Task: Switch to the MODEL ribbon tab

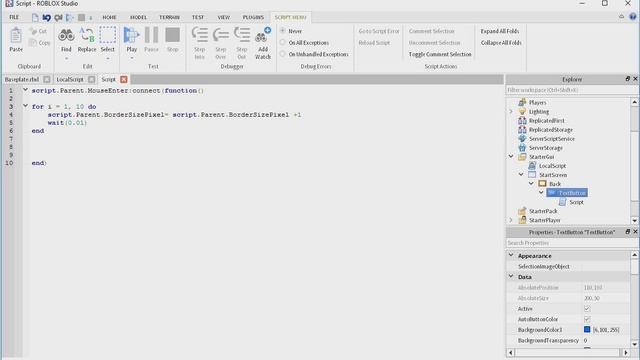Action: pyautogui.click(x=138, y=17)
